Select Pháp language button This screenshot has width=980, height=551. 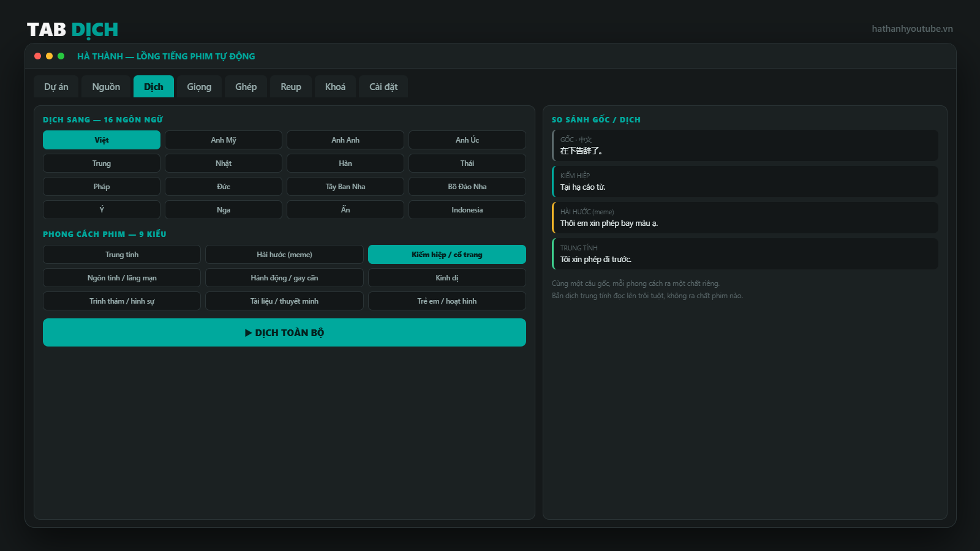tap(102, 187)
